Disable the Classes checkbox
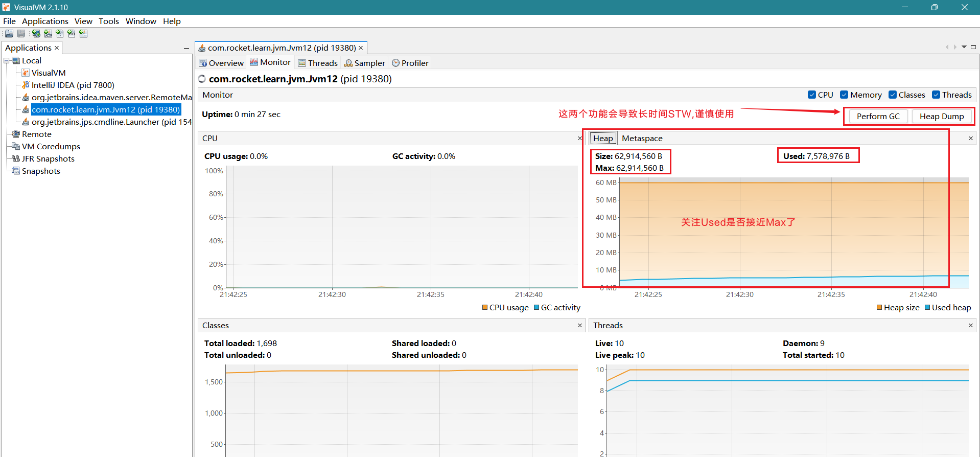 [x=893, y=95]
